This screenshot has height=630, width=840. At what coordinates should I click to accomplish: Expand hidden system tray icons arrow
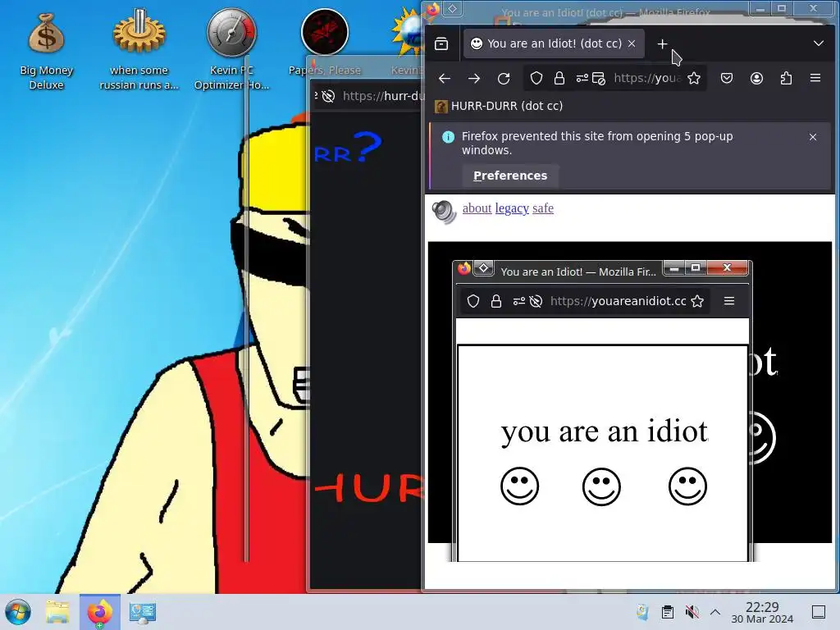(715, 612)
